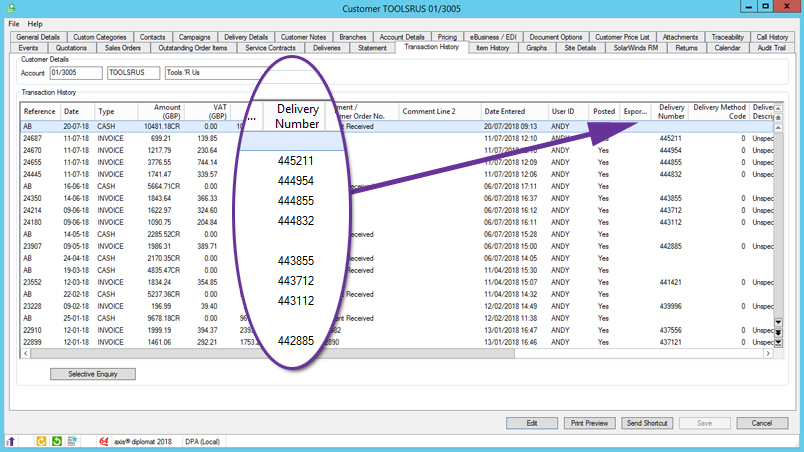
Task: Click the orange refresh icon in status bar
Action: point(41,441)
